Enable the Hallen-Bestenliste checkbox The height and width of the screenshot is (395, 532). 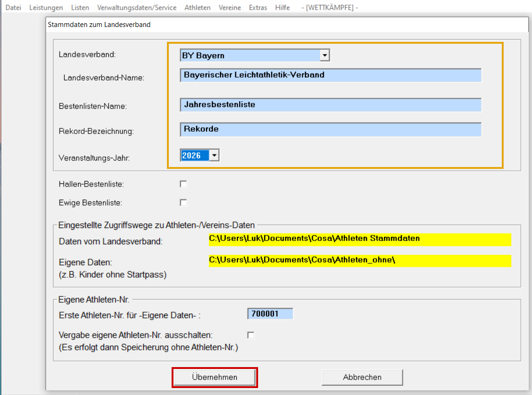pyautogui.click(x=183, y=184)
